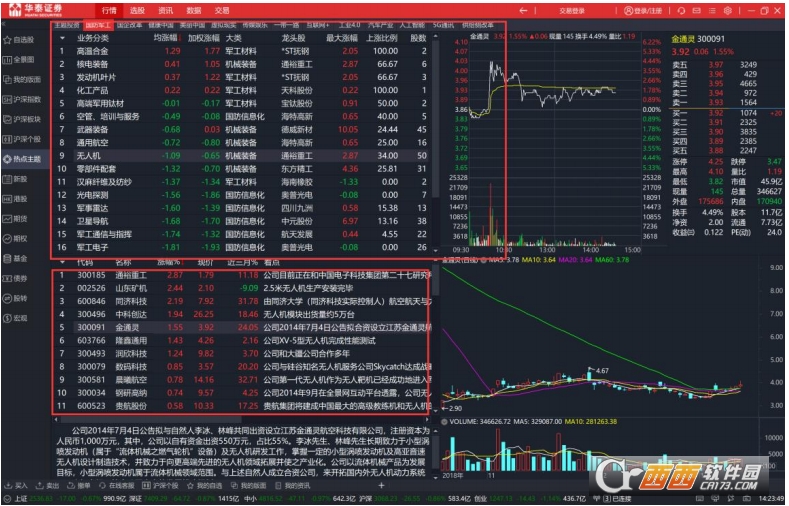Switch to the 交易 menu tab

(x=222, y=11)
